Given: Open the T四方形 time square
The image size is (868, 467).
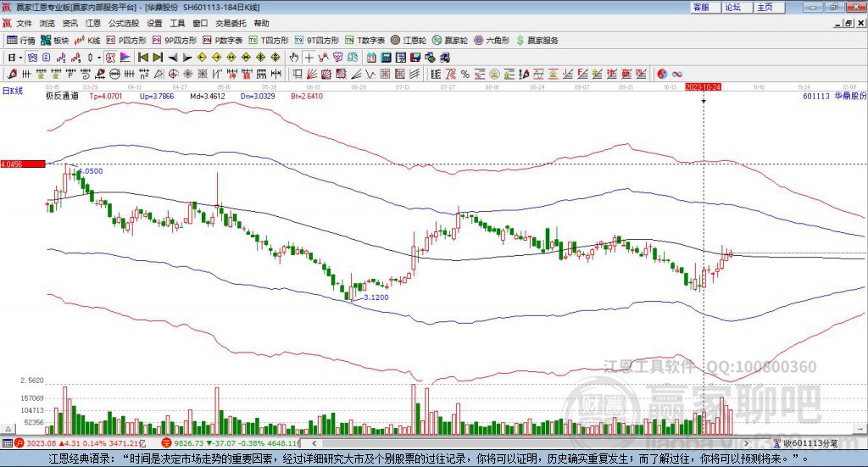Looking at the screenshot, I should tap(269, 41).
